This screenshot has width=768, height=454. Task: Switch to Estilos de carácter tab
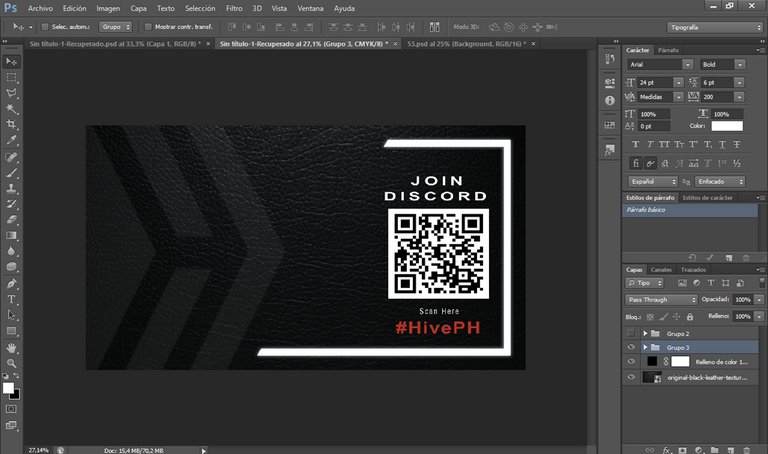coord(707,198)
